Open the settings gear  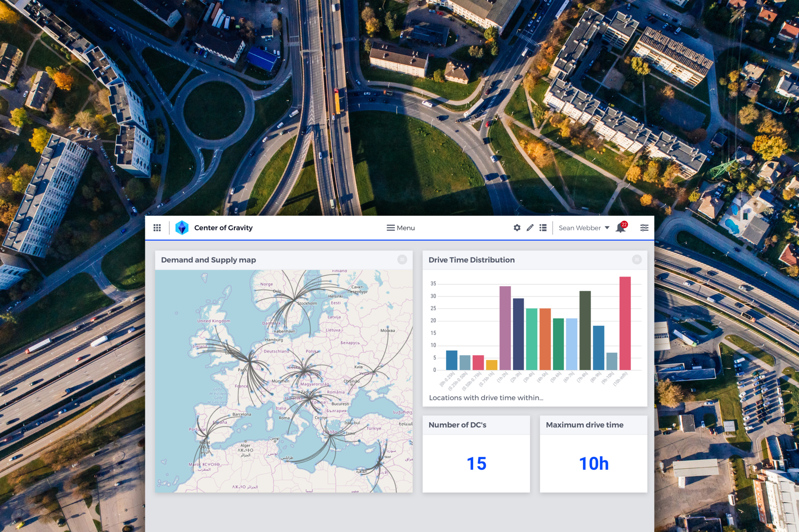[517, 228]
